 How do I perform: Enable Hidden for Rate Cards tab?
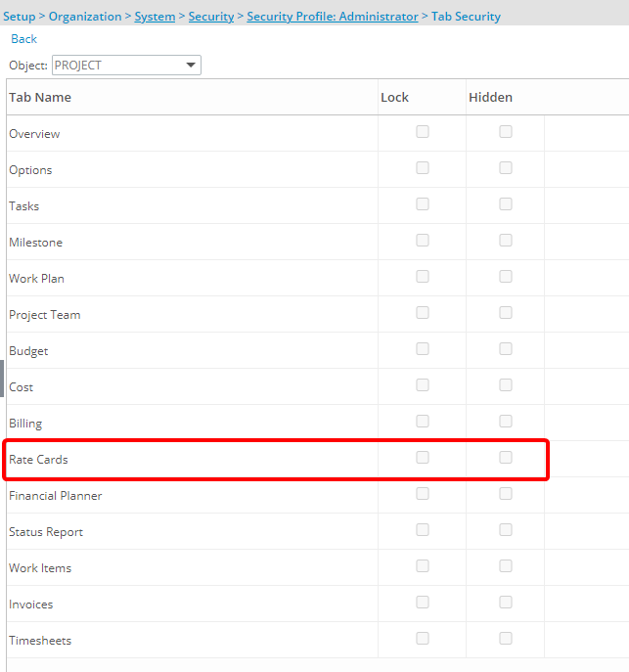coord(506,457)
